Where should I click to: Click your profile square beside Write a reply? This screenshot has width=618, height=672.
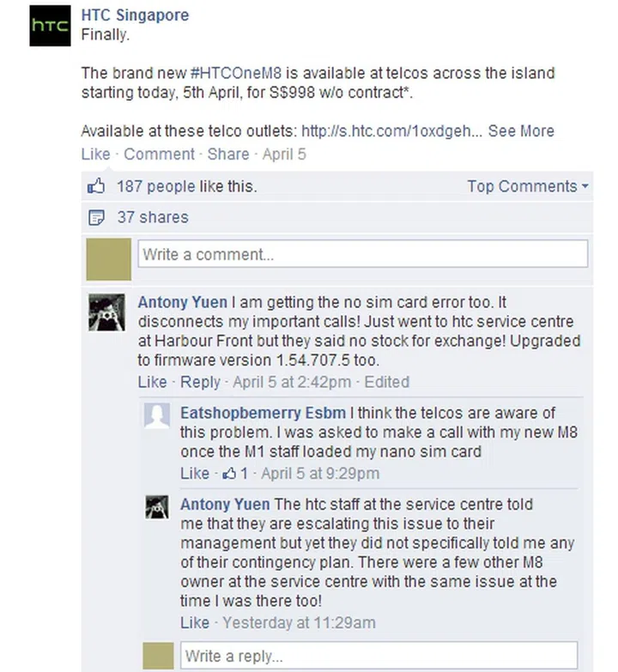pos(158,656)
